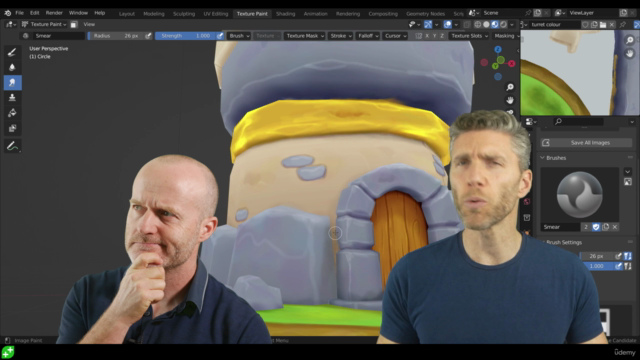Open the Texture Paint mode dropdown
This screenshot has width=640, height=360.
[44, 24]
